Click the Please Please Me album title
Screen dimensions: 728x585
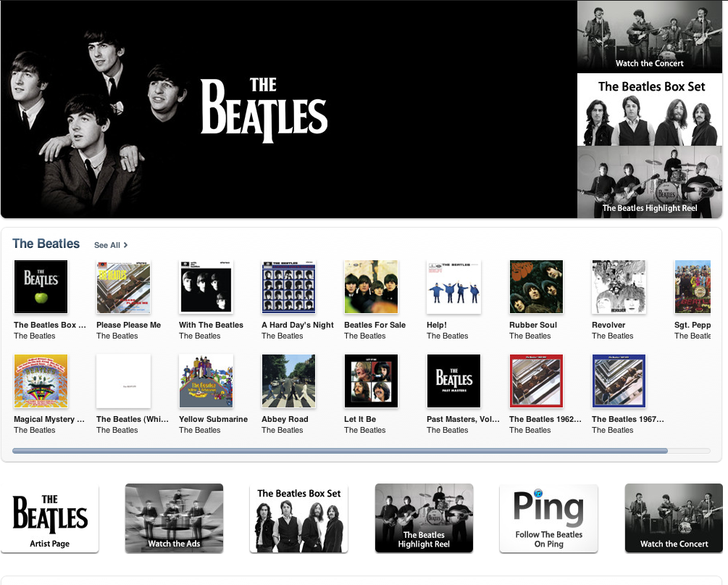[x=129, y=325]
